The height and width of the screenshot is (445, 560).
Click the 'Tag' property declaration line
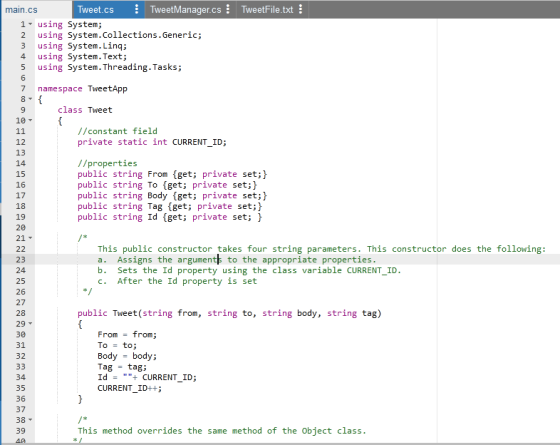[170, 206]
